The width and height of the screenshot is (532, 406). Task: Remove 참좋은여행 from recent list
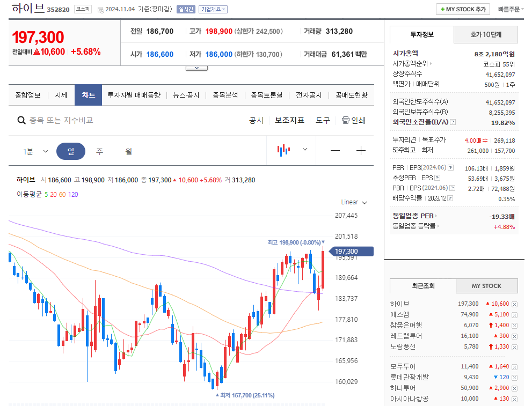coord(514,326)
